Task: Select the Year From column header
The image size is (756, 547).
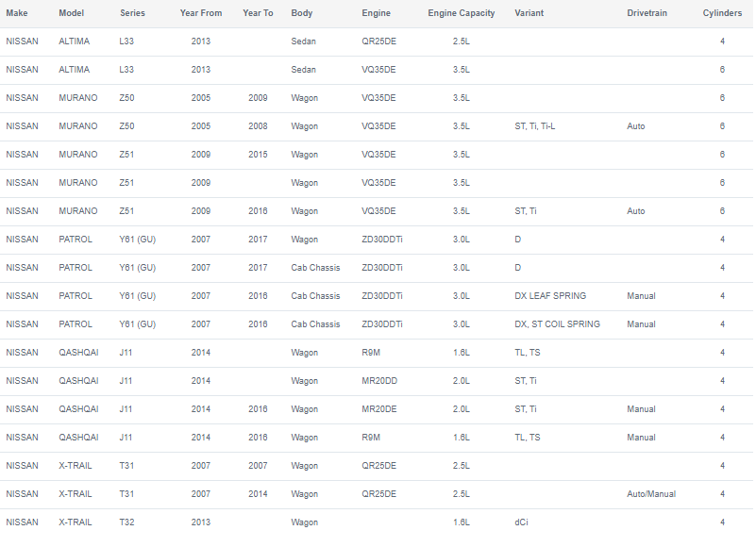Action: click(x=201, y=13)
